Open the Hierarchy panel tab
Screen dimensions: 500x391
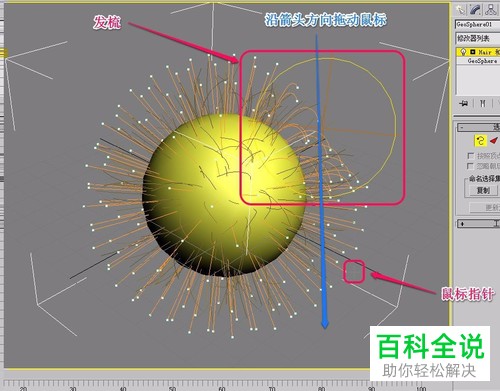click(x=491, y=9)
